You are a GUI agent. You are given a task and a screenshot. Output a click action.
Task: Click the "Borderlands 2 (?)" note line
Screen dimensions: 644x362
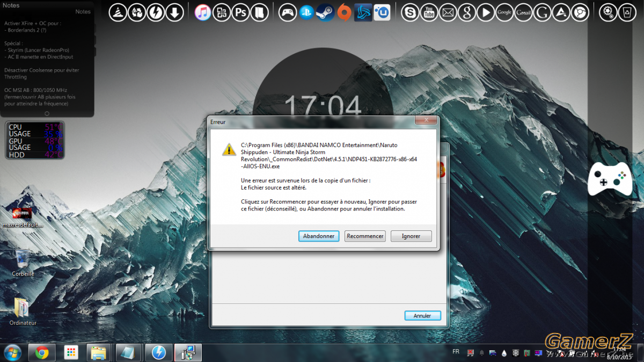coord(25,30)
